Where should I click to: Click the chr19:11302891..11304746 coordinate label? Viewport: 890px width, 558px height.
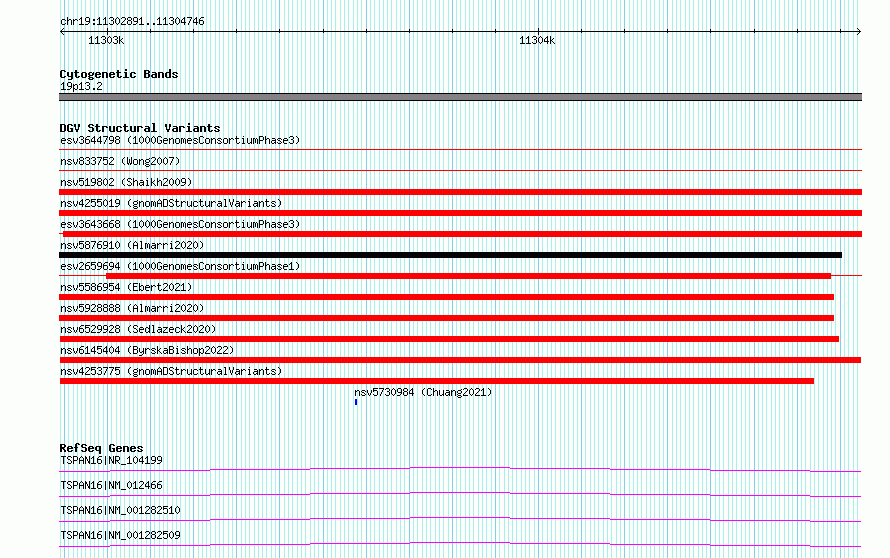[x=132, y=21]
